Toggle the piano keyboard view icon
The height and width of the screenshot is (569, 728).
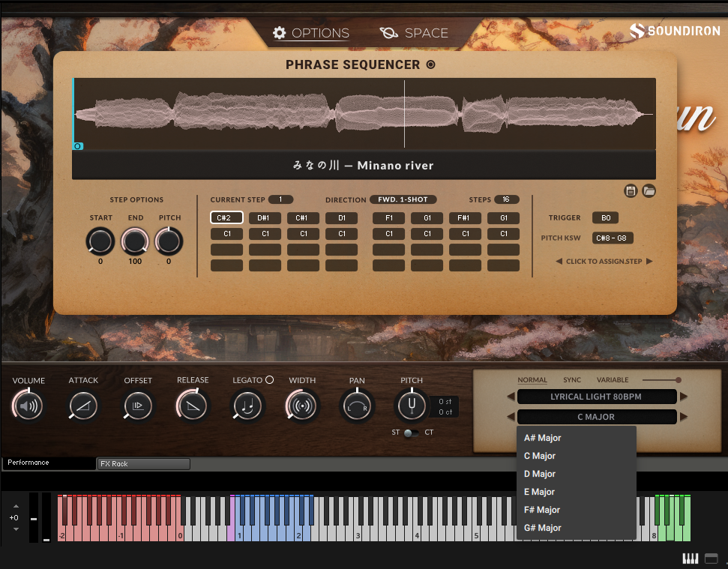coord(691,559)
